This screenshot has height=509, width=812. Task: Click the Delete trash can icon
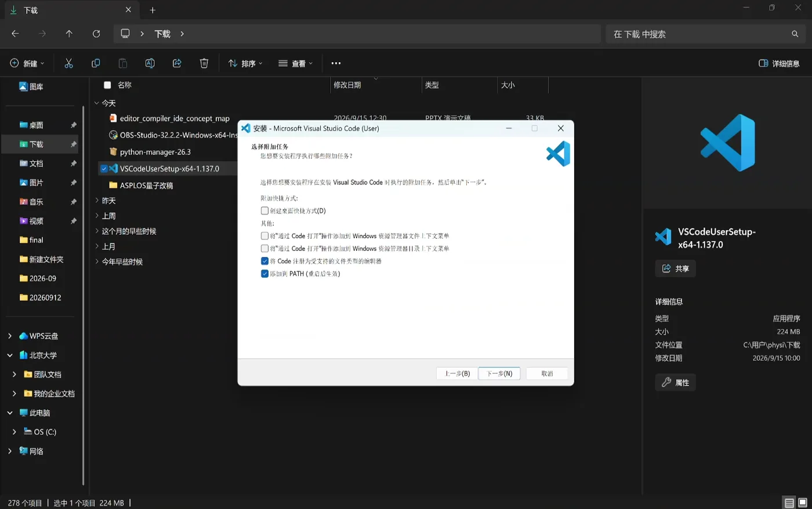[204, 63]
